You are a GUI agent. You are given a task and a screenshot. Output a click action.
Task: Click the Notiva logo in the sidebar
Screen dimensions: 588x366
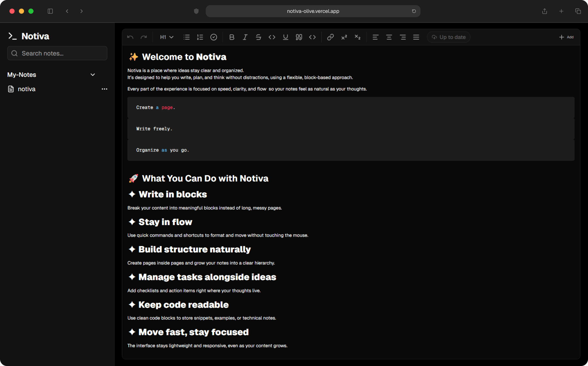pyautogui.click(x=29, y=36)
